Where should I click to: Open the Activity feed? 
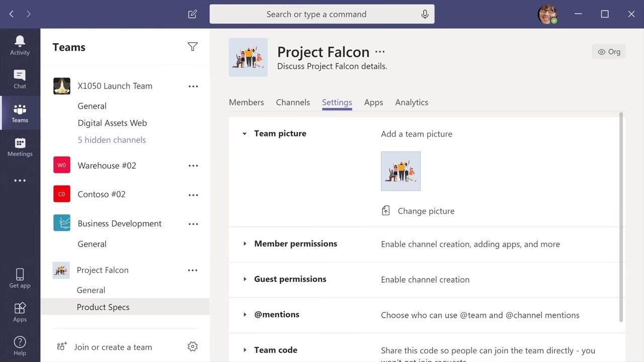coord(20,45)
